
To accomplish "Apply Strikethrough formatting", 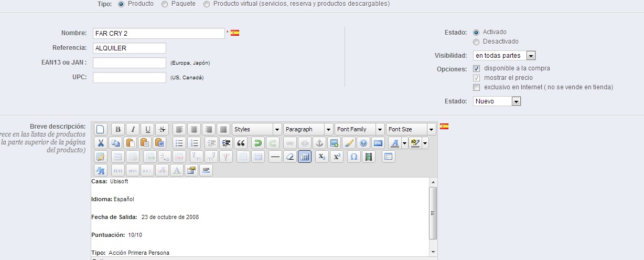I will (x=162, y=129).
